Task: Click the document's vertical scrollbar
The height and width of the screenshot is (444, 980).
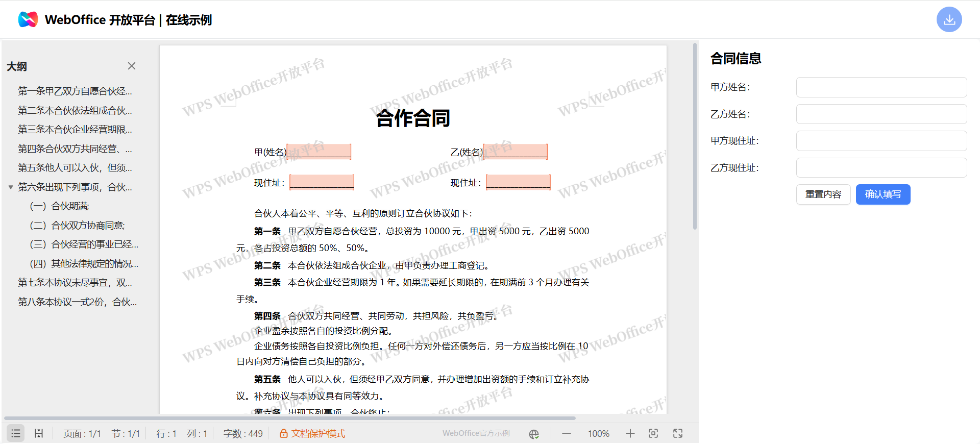Action: pos(695,137)
